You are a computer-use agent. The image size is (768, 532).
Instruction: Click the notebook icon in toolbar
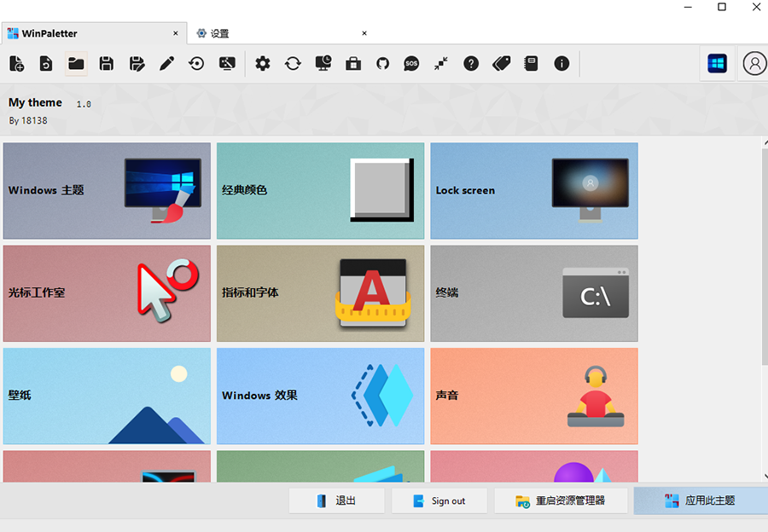tap(531, 64)
